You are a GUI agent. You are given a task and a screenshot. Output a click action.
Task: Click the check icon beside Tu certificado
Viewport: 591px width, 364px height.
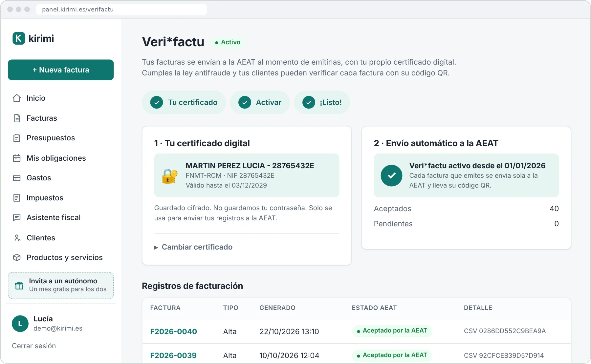coord(157,102)
